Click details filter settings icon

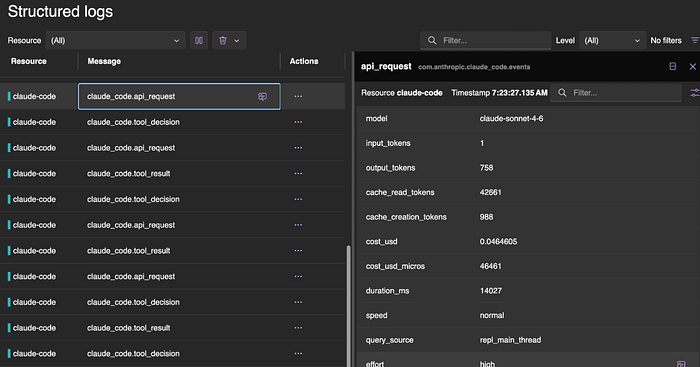coord(695,93)
